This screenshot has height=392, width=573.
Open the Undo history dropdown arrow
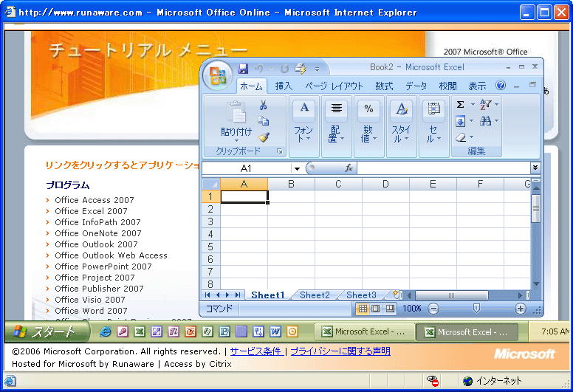coord(271,69)
